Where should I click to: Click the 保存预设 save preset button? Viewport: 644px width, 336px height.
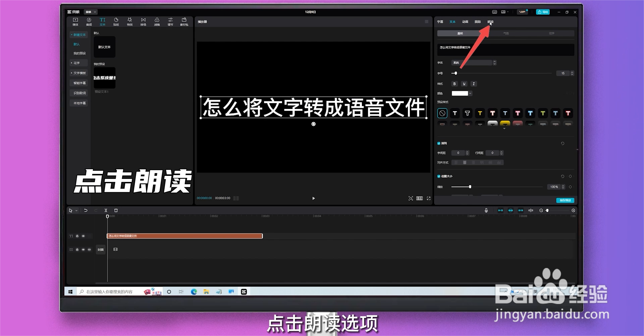point(565,200)
